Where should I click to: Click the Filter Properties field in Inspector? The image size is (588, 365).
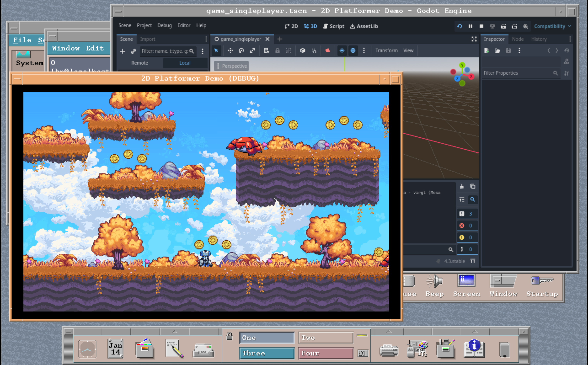(521, 73)
